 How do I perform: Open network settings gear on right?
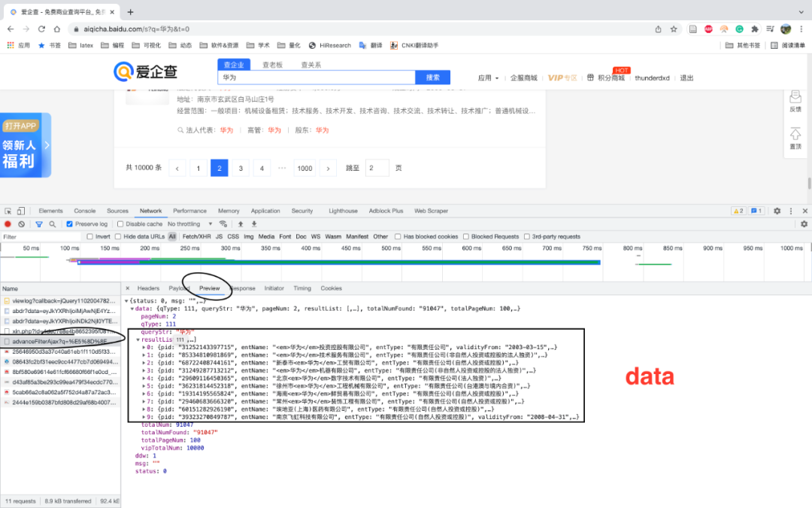click(804, 224)
